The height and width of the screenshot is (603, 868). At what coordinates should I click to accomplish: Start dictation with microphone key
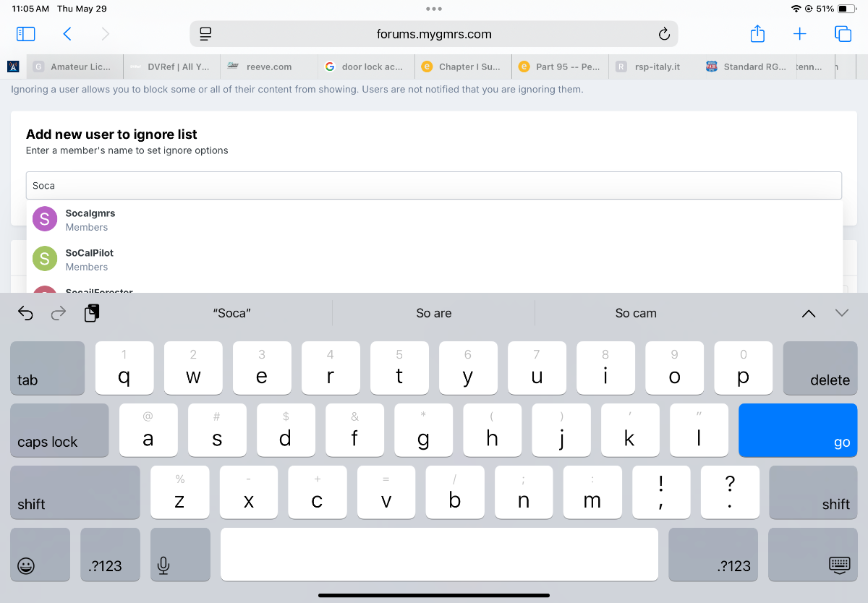(163, 565)
